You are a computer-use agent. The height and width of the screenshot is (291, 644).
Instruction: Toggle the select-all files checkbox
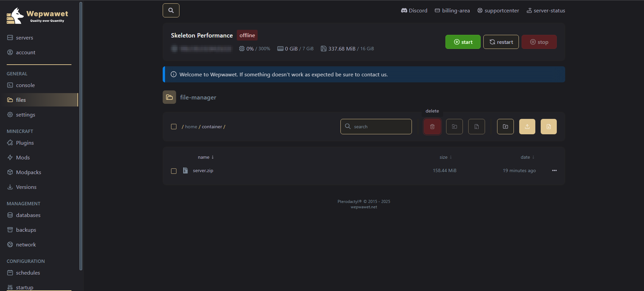coord(174,127)
